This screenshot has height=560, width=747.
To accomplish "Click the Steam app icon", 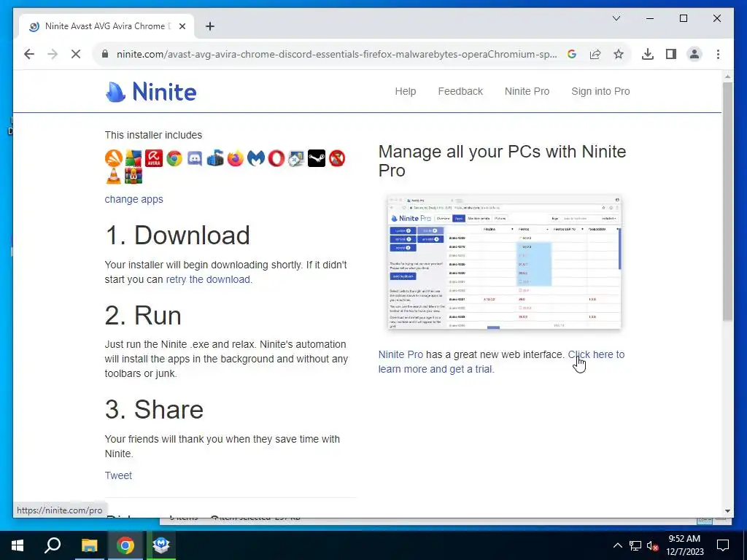I will [317, 158].
